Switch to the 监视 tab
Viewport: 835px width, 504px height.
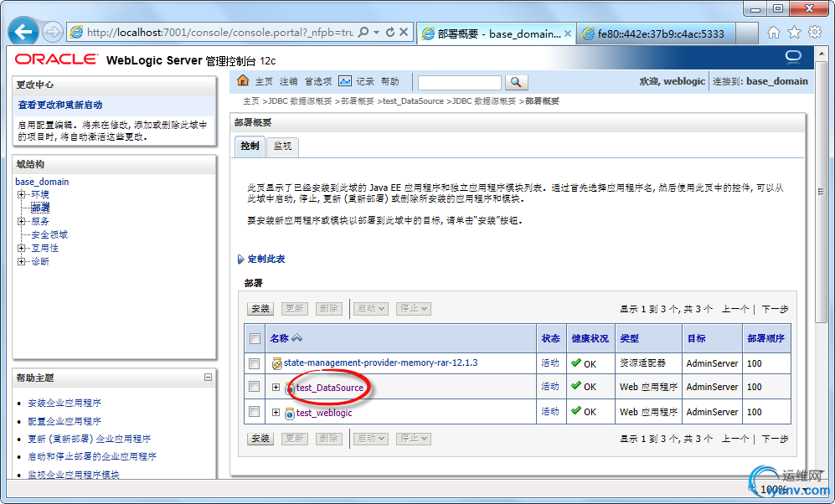(282, 146)
